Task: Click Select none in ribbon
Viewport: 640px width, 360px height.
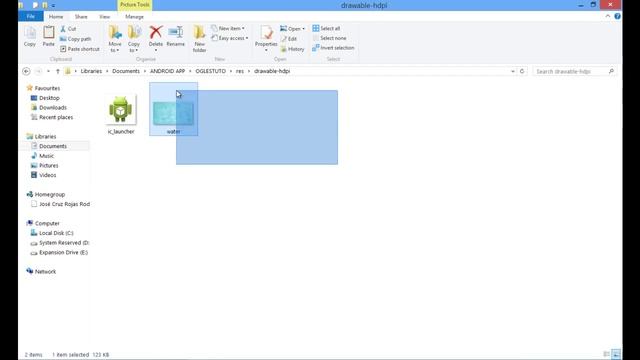Action: [x=329, y=38]
